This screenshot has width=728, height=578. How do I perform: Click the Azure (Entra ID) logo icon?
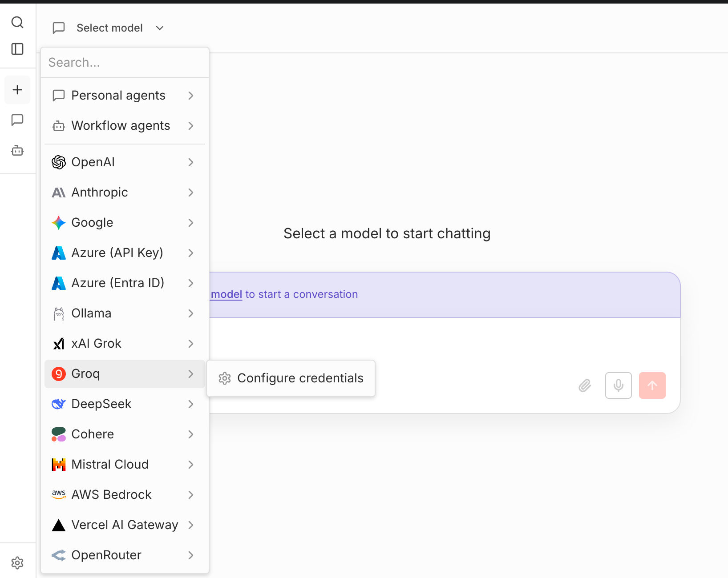click(x=59, y=283)
